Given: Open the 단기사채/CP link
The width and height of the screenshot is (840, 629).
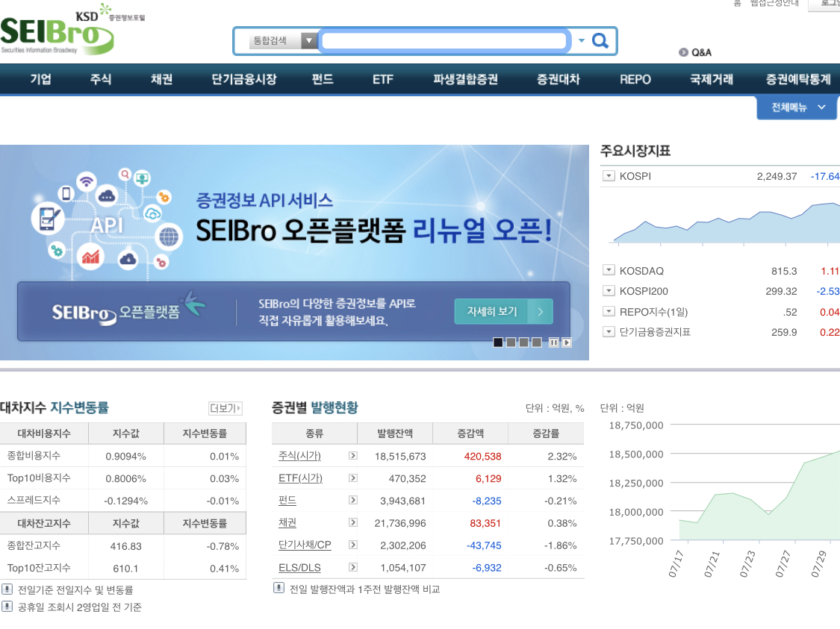Looking at the screenshot, I should (x=305, y=545).
